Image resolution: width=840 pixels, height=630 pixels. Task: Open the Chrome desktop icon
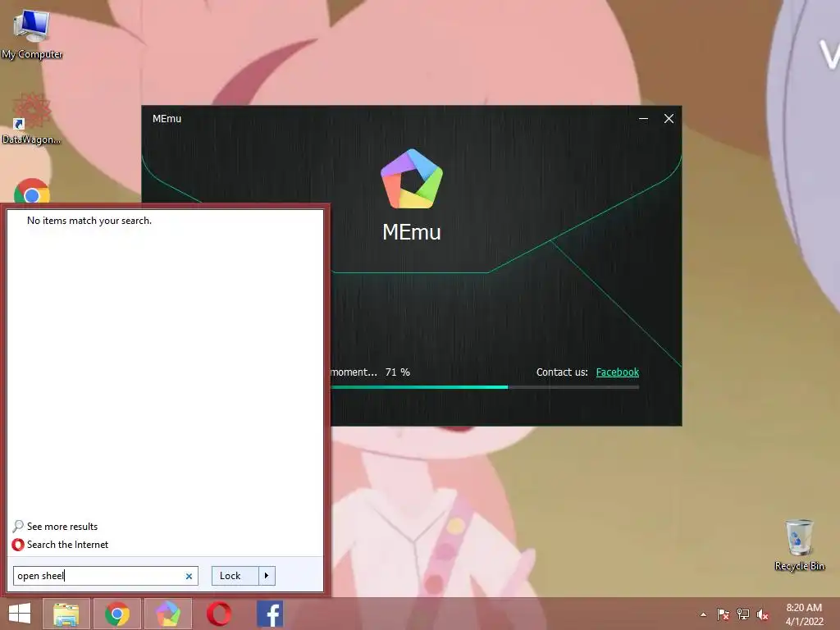pos(32,191)
